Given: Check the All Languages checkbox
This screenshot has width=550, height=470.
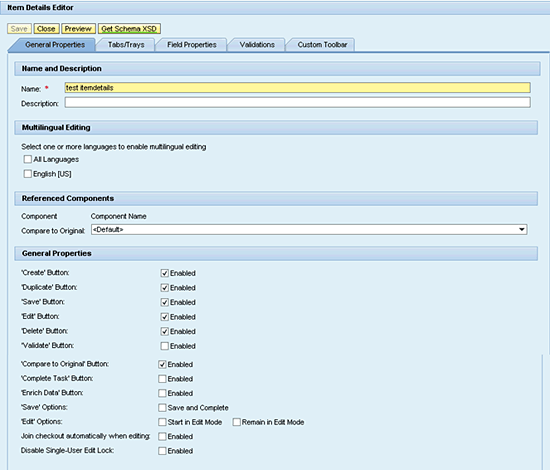Looking at the screenshot, I should (x=28, y=159).
